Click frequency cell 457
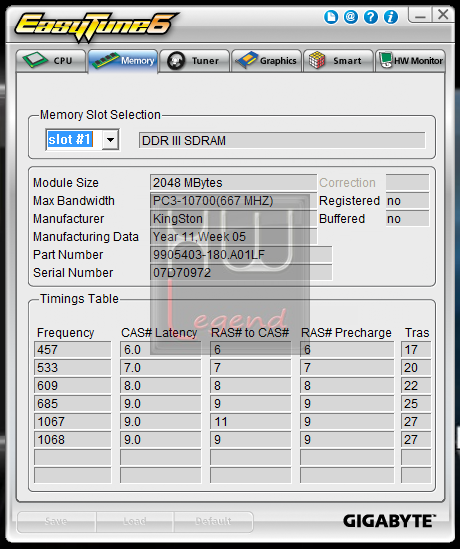Viewport: 460px width, 549px height. (72, 349)
